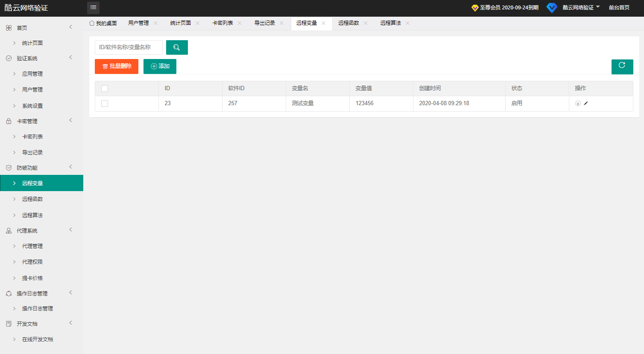Click the search magnifier icon
644x354 pixels.
click(177, 47)
